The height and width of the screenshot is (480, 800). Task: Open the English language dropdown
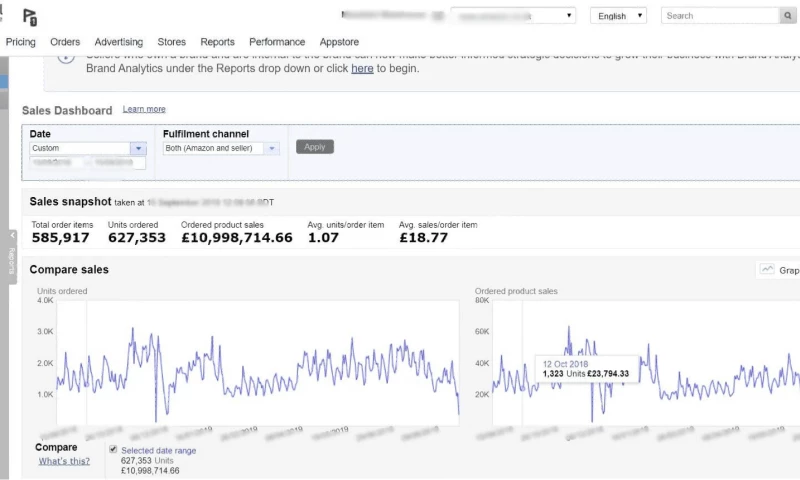click(618, 16)
